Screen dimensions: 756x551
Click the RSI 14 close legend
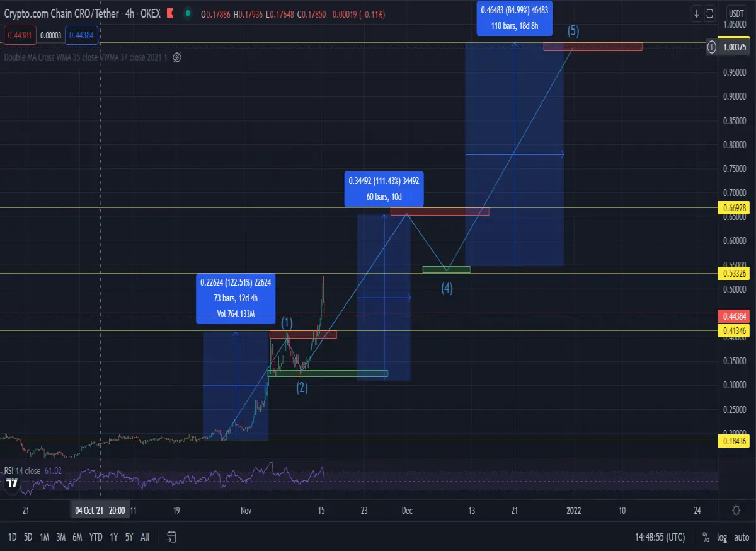(23, 471)
